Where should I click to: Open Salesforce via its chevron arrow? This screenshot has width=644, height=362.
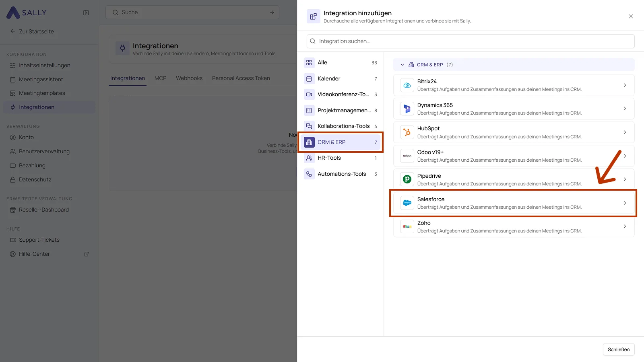tap(625, 203)
